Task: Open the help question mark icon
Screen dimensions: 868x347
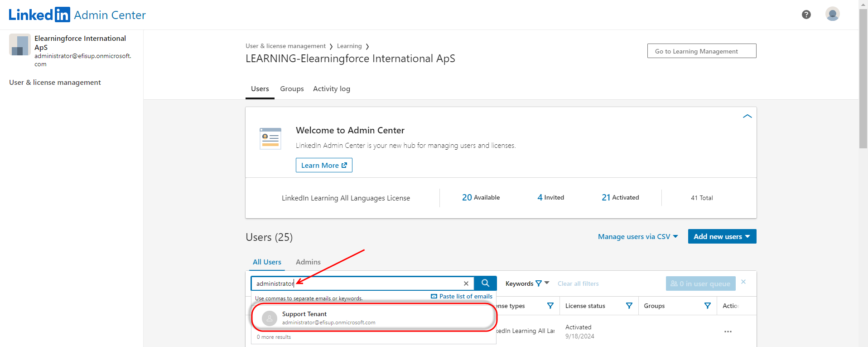Action: click(x=806, y=15)
